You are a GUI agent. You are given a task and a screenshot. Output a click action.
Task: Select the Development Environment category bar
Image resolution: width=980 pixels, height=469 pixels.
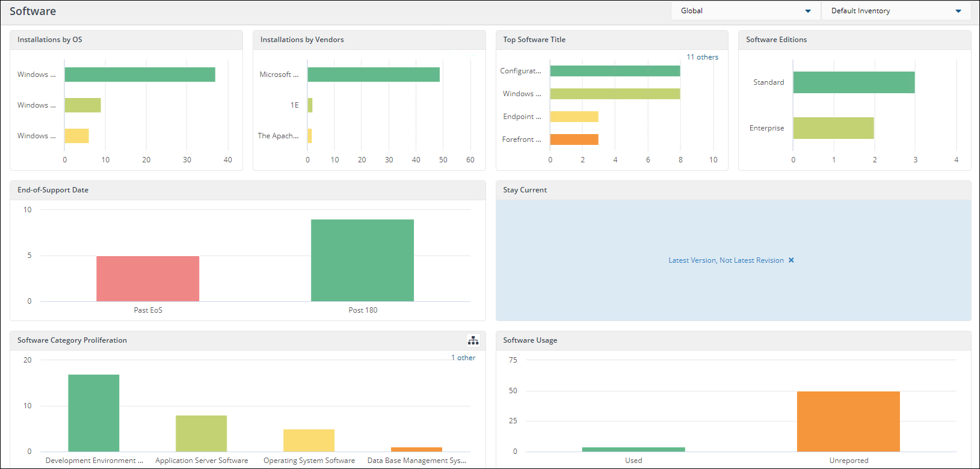click(94, 413)
